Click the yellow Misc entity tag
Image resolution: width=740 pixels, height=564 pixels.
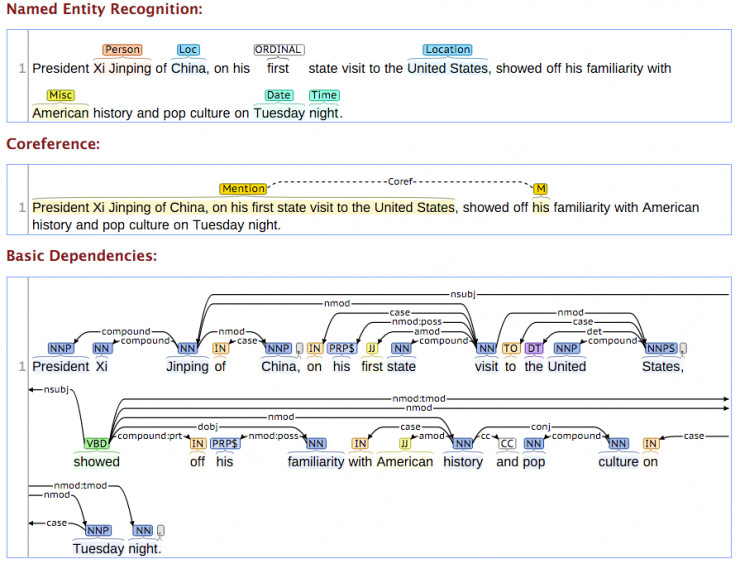click(x=60, y=95)
